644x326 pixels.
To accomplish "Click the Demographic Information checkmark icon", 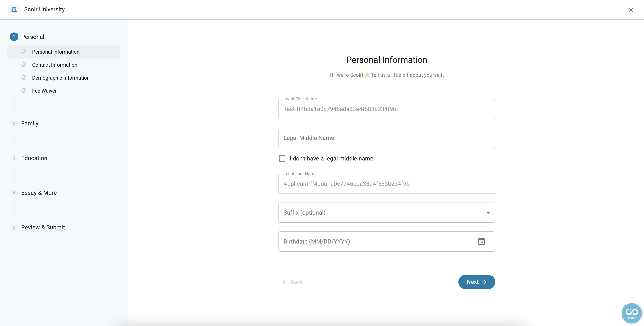I will point(24,78).
